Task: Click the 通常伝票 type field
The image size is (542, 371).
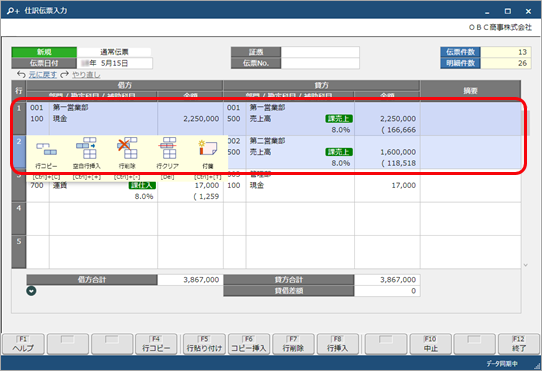Action: point(114,52)
